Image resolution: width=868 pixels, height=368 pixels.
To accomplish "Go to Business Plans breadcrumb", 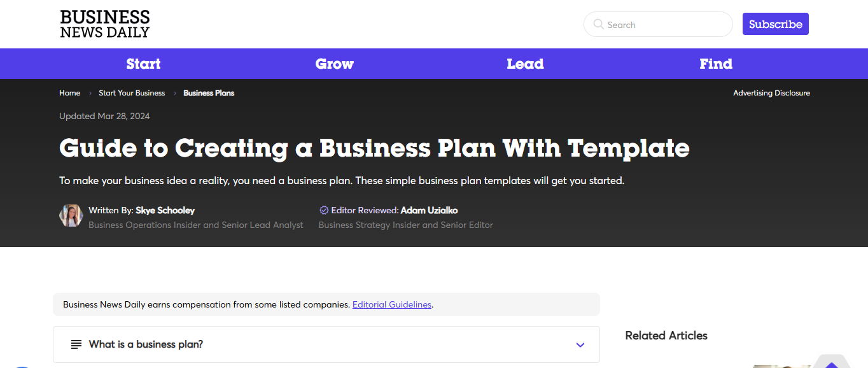I will click(x=209, y=93).
